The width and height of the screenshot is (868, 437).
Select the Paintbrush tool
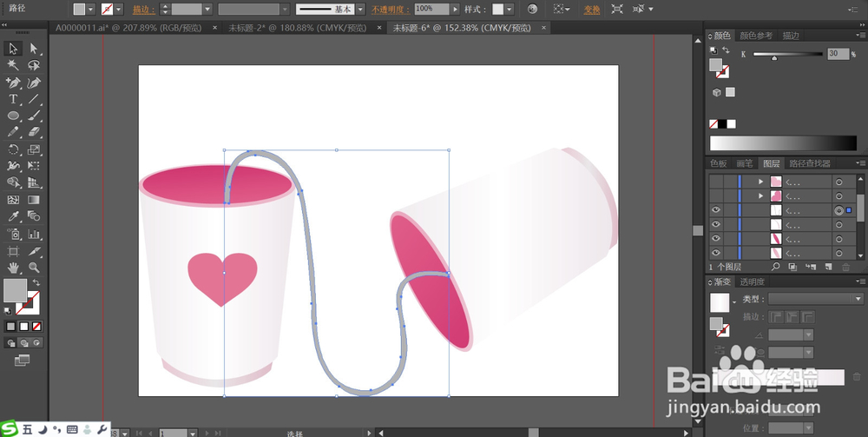pos(34,116)
